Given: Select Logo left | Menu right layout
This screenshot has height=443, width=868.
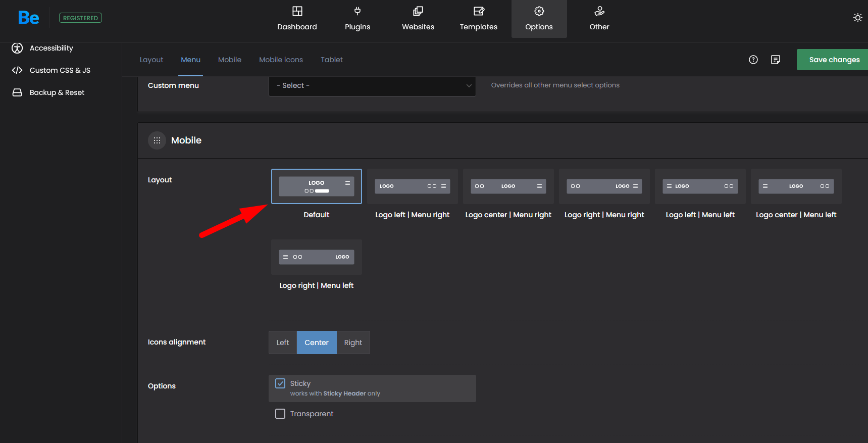Looking at the screenshot, I should point(413,186).
